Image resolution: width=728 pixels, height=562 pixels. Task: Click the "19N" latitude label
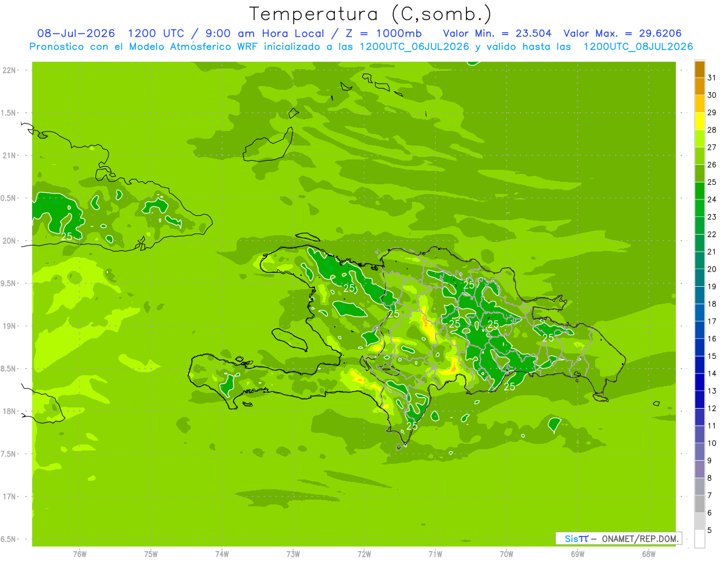(x=8, y=326)
